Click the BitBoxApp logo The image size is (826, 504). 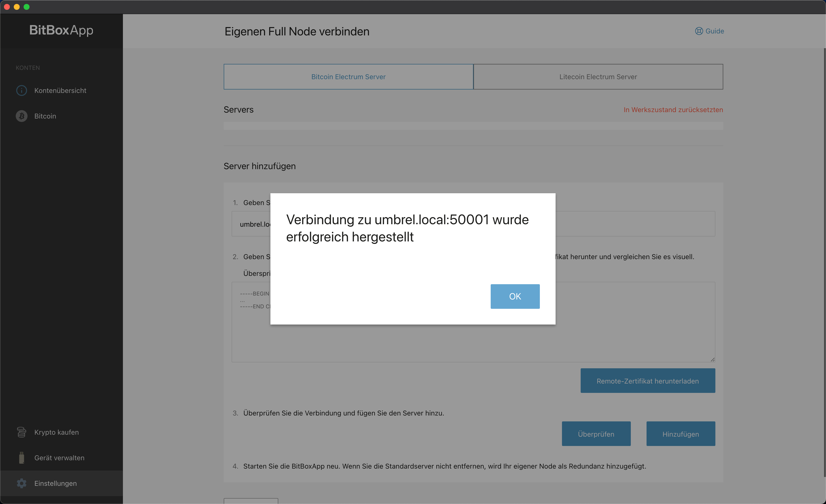click(61, 30)
